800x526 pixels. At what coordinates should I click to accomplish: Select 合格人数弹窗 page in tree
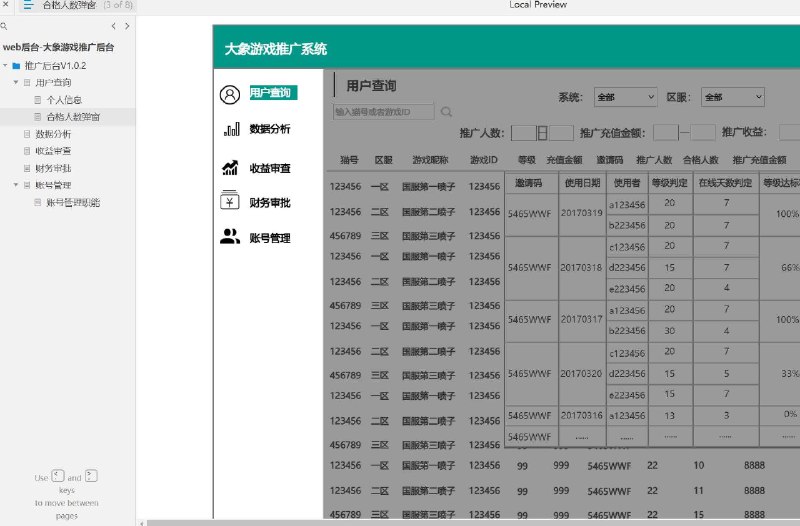point(73,117)
